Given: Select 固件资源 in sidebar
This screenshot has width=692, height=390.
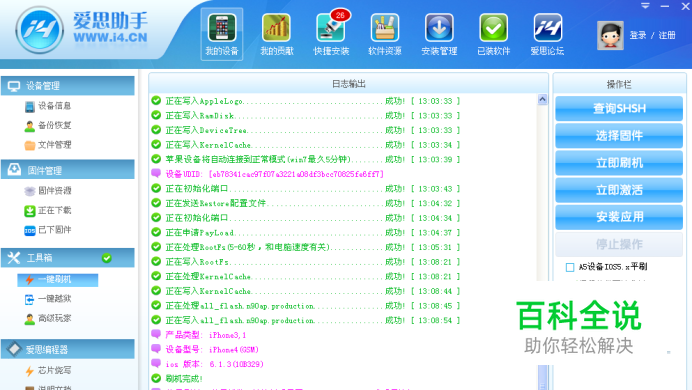Looking at the screenshot, I should point(48,191).
